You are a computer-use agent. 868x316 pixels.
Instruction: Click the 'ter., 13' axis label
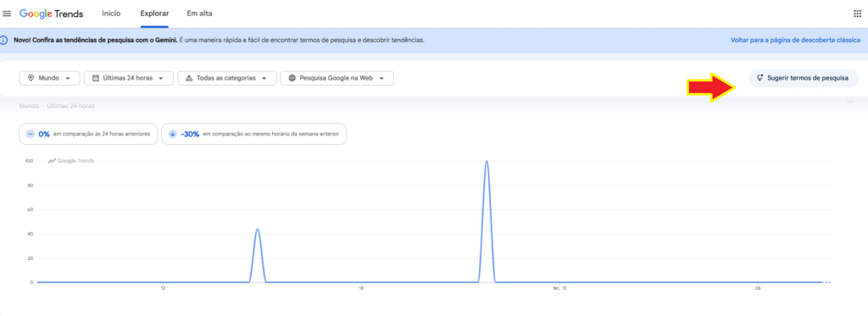point(559,288)
